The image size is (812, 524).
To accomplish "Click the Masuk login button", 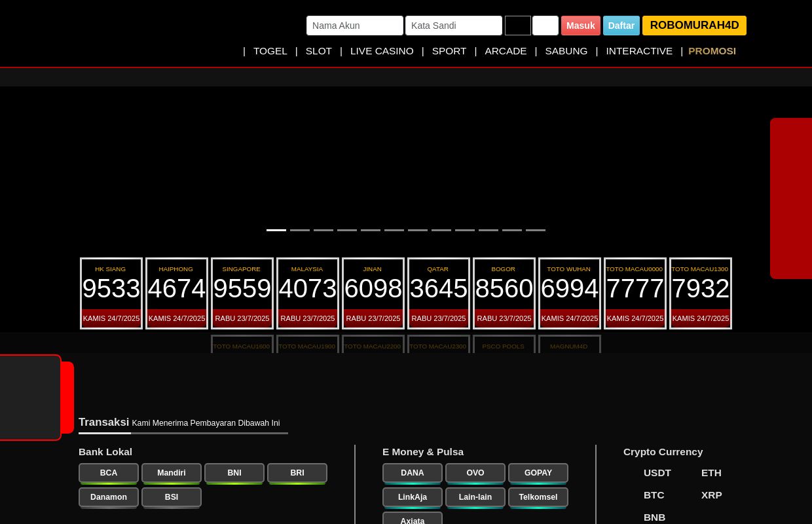I will tap(581, 26).
